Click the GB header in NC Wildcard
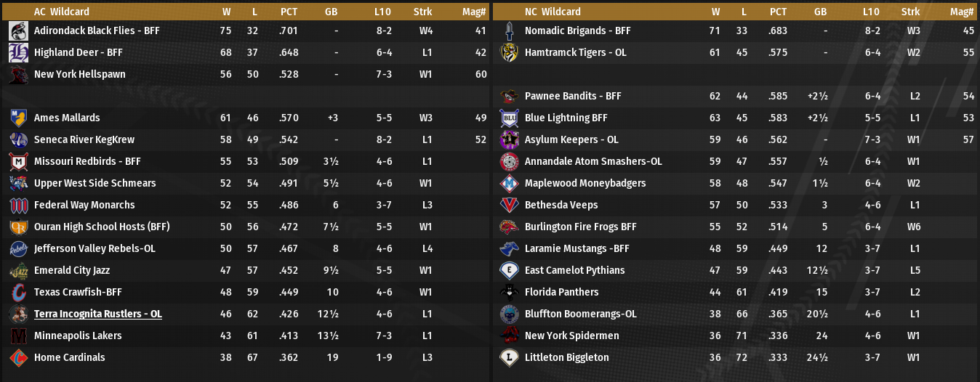Viewport: 980px width, 382px height. pos(820,12)
